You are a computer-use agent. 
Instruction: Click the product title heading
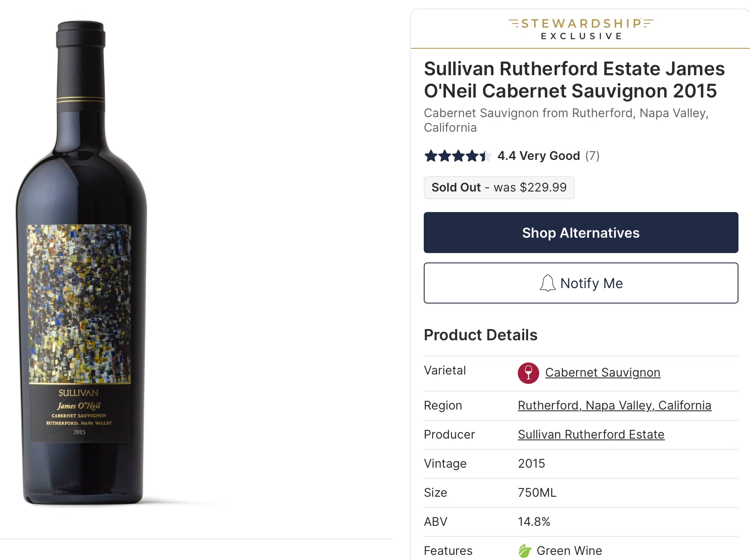tap(574, 80)
